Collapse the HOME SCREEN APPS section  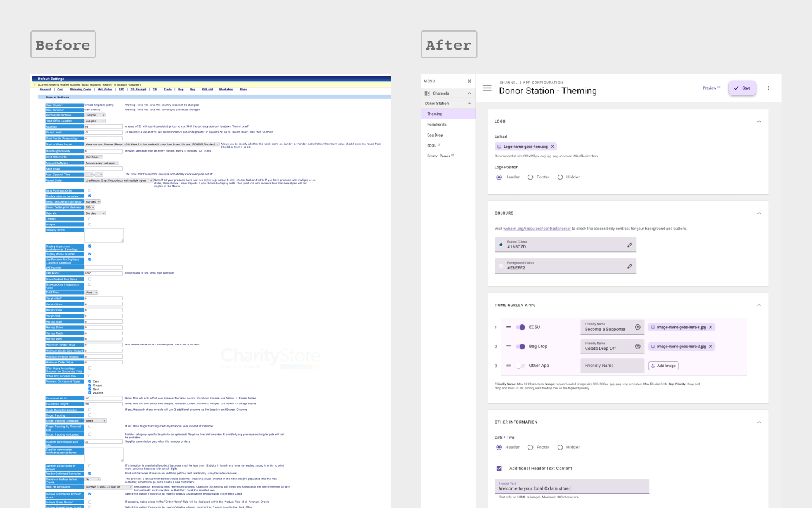click(759, 305)
